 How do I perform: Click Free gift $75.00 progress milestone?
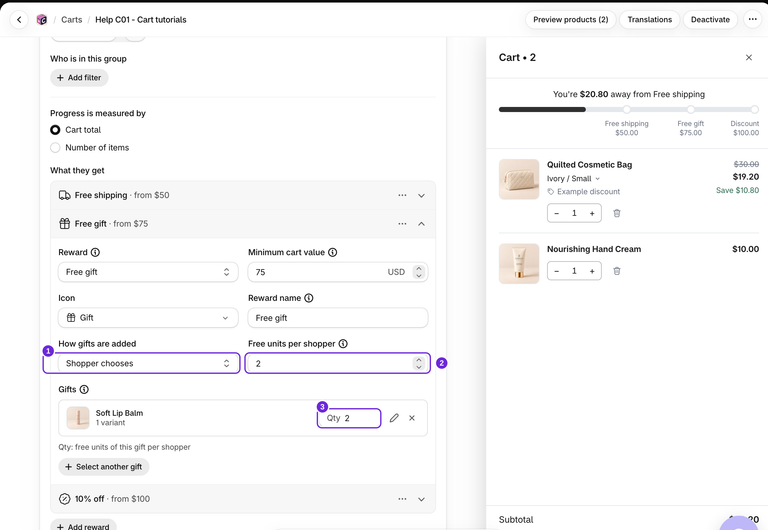click(691, 128)
